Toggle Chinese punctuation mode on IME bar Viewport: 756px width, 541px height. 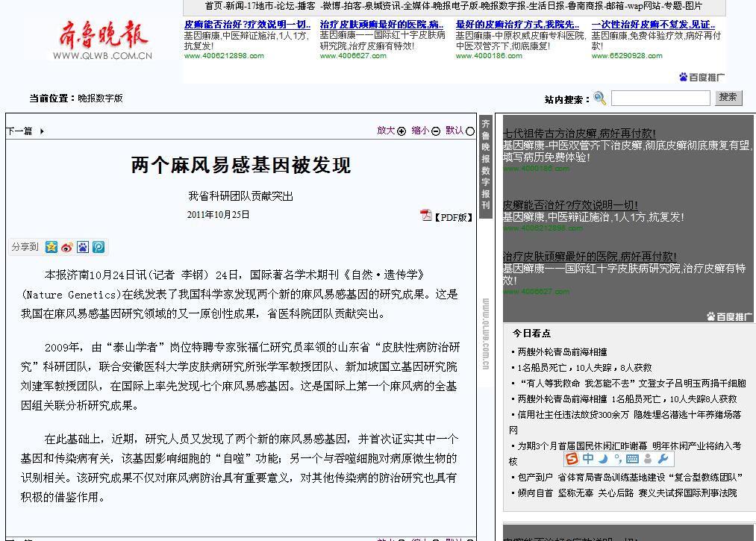617,459
